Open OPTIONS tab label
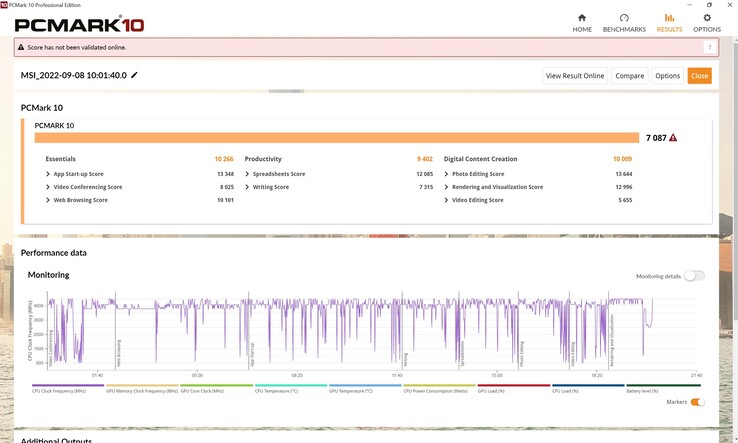The image size is (738, 443). click(x=707, y=29)
